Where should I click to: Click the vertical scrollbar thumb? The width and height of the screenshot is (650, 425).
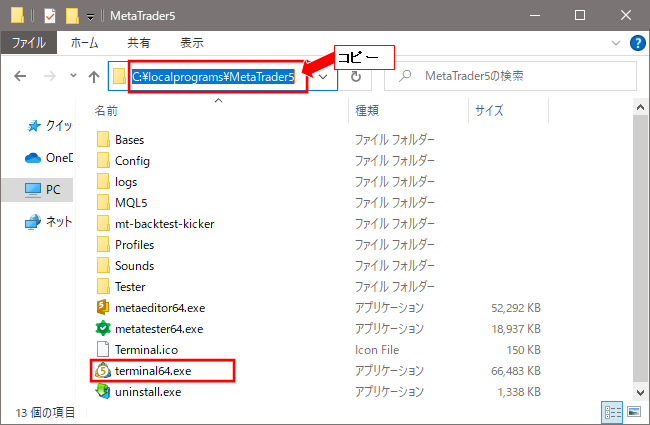tap(640, 248)
